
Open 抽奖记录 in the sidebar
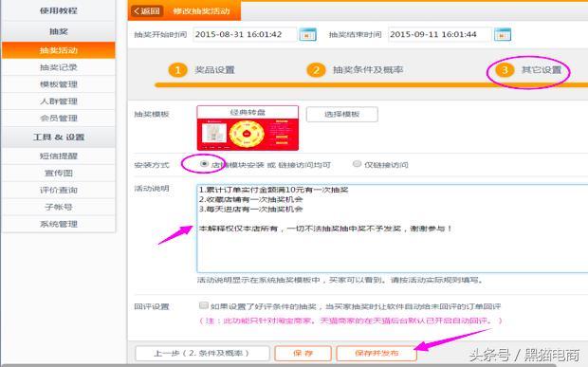[x=59, y=67]
